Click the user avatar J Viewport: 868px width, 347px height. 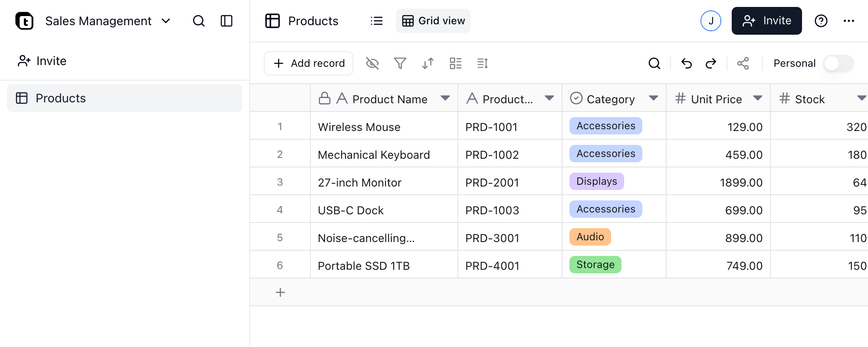point(711,21)
